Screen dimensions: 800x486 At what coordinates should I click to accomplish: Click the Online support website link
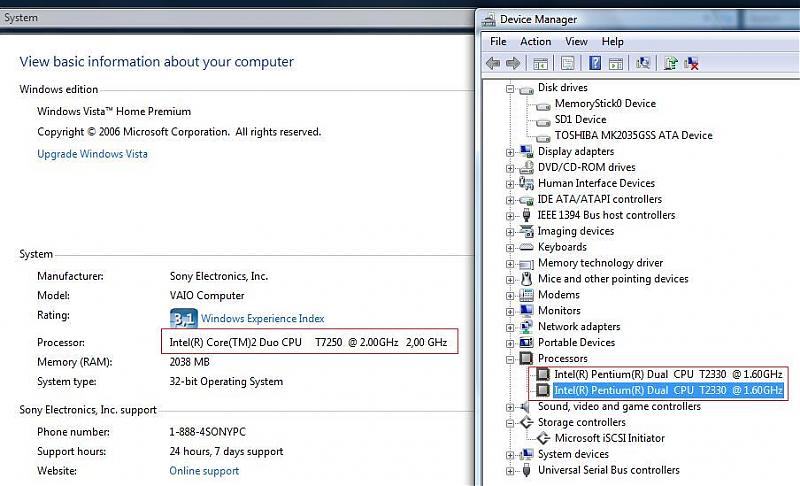(205, 471)
